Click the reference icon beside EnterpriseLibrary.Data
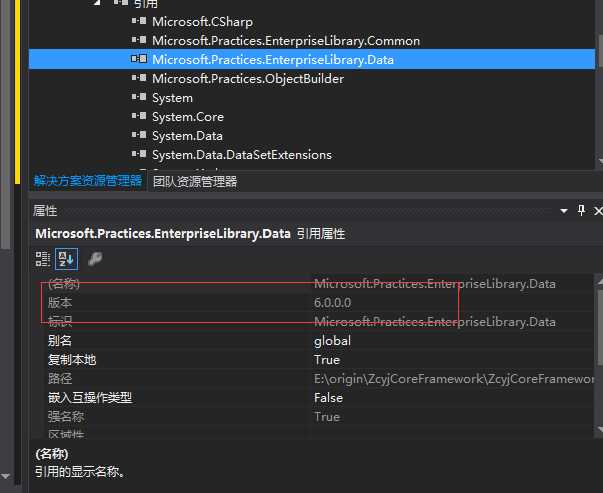603x493 pixels. click(139, 59)
